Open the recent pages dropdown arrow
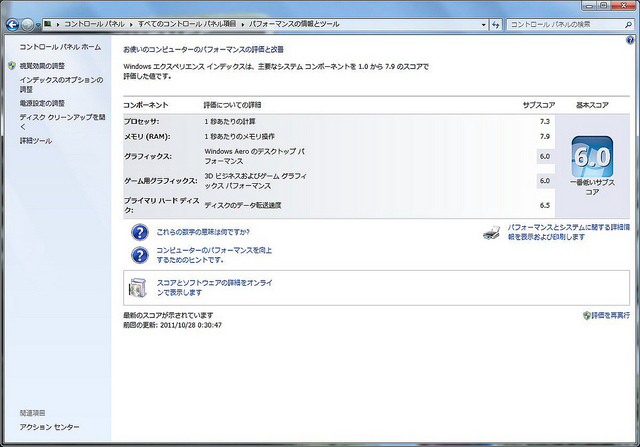This screenshot has height=447, width=640. 38,25
